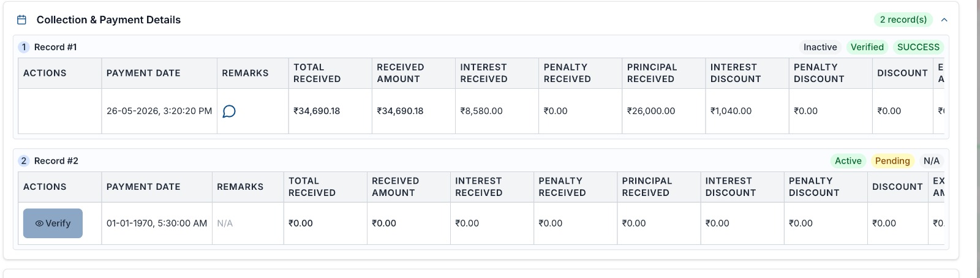
Task: Click the Verify button in Record #2
Action: (53, 224)
